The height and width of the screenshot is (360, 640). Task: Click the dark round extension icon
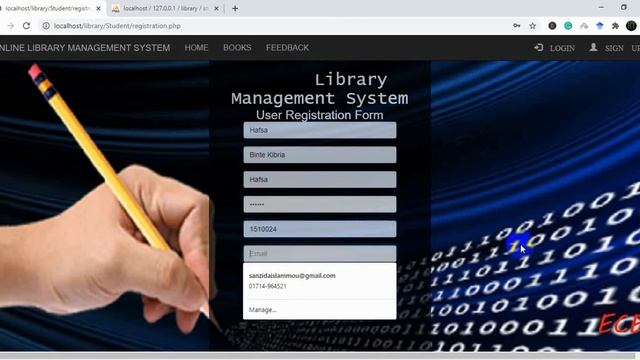click(552, 26)
